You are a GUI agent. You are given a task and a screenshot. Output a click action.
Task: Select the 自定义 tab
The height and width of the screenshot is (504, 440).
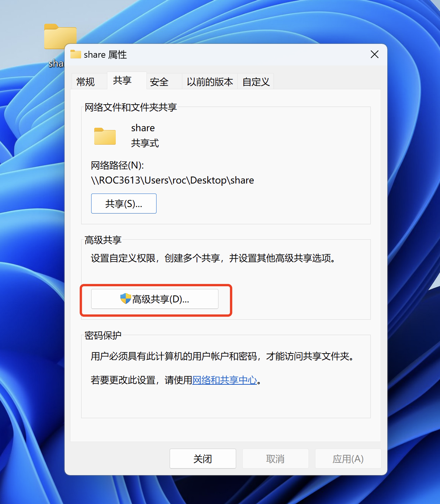pos(255,82)
